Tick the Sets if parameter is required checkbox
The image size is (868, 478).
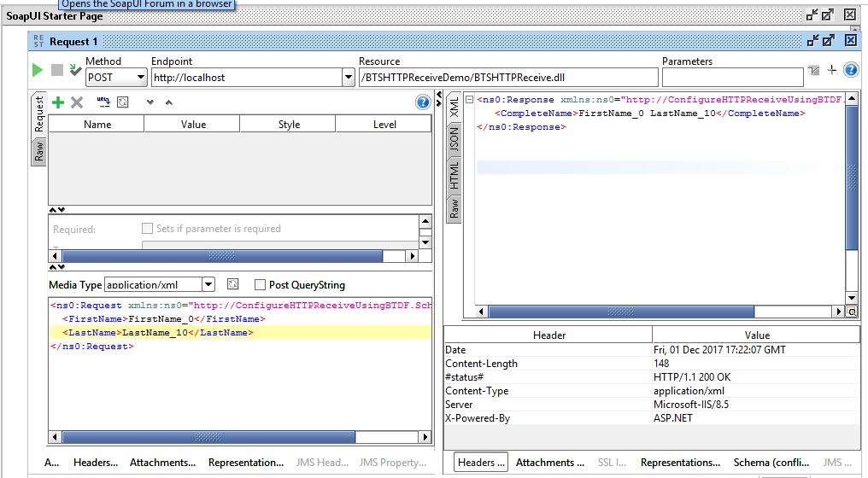[147, 229]
